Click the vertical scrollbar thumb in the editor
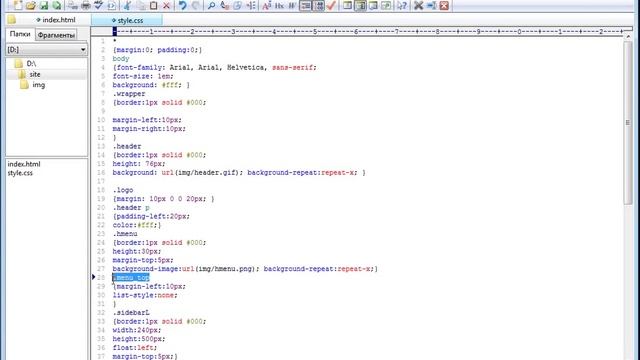This screenshot has height=360, width=640. pos(628,122)
